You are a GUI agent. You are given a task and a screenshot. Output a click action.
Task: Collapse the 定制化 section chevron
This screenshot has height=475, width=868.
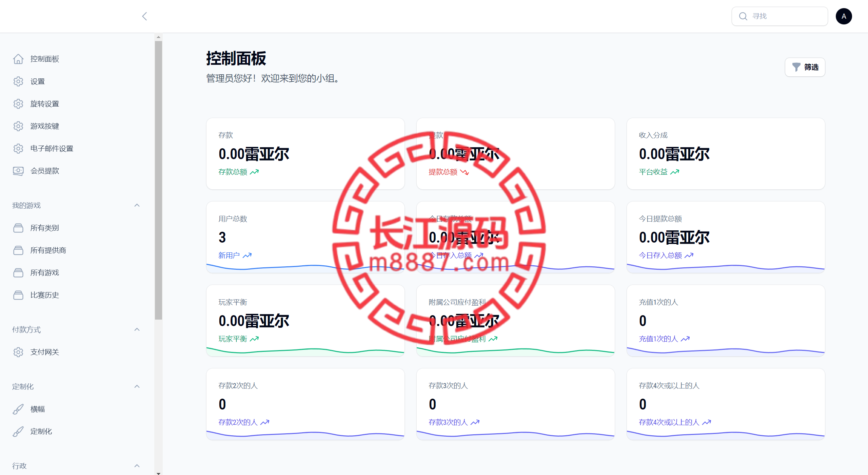click(137, 386)
